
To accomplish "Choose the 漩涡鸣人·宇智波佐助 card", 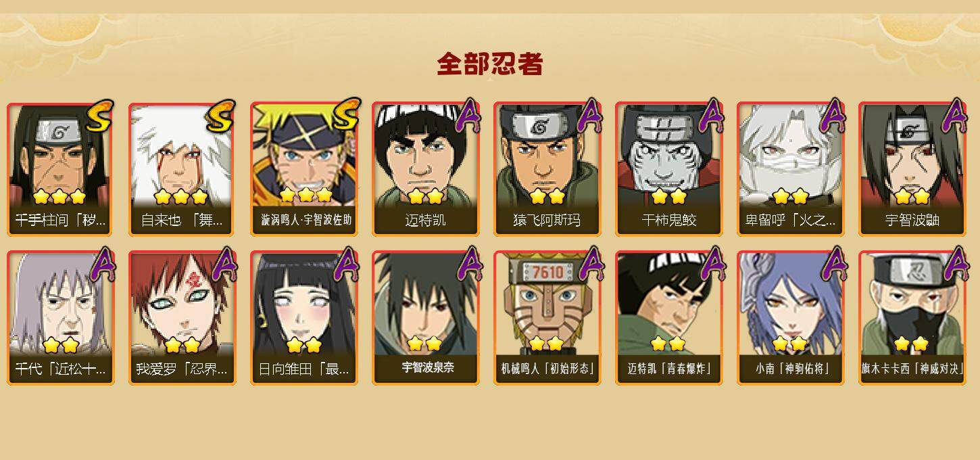I will click(304, 169).
